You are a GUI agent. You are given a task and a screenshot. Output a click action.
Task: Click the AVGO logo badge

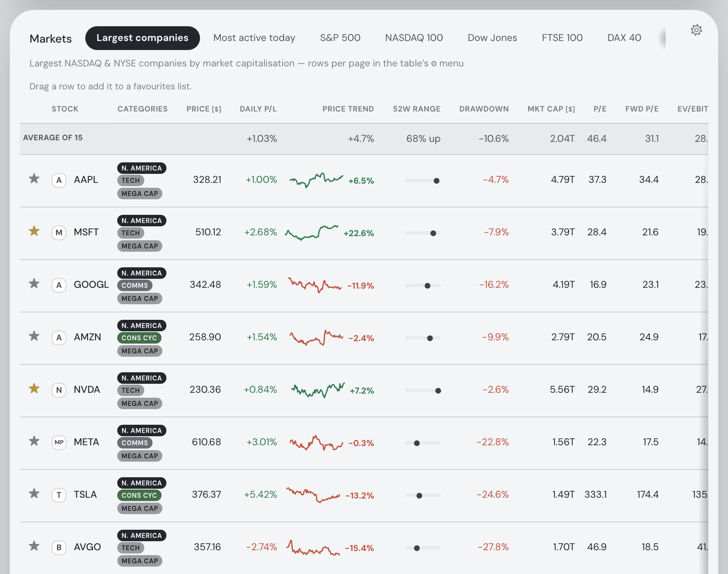(59, 547)
